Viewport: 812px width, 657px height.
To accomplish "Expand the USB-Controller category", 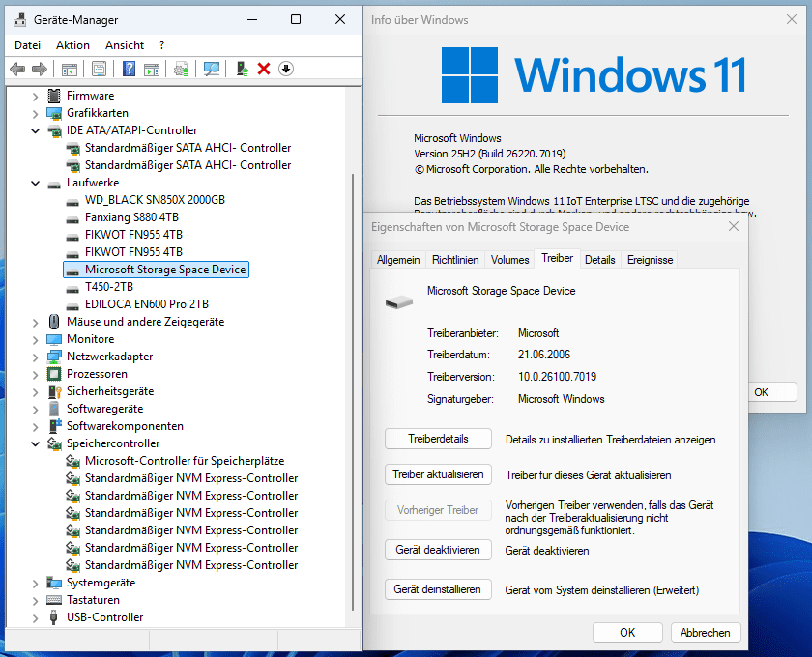I will click(35, 617).
